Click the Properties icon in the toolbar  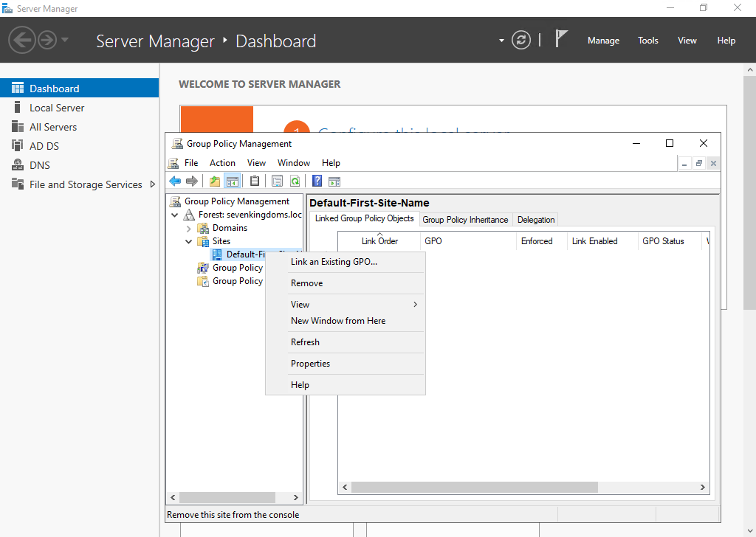(x=255, y=181)
